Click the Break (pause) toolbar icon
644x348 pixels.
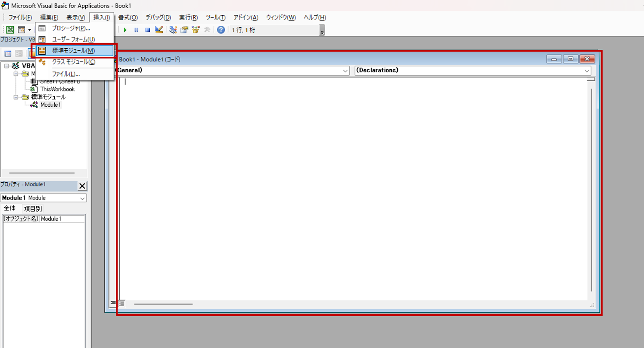click(x=136, y=30)
